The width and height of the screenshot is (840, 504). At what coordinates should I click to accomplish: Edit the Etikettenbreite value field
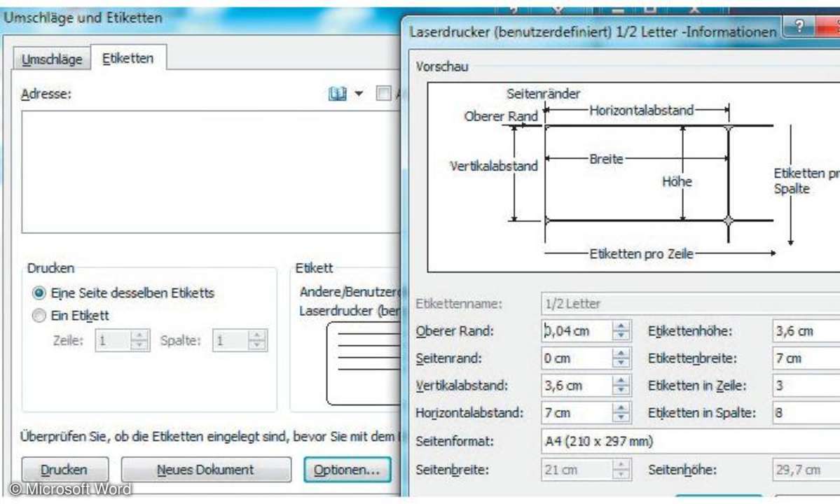(806, 358)
